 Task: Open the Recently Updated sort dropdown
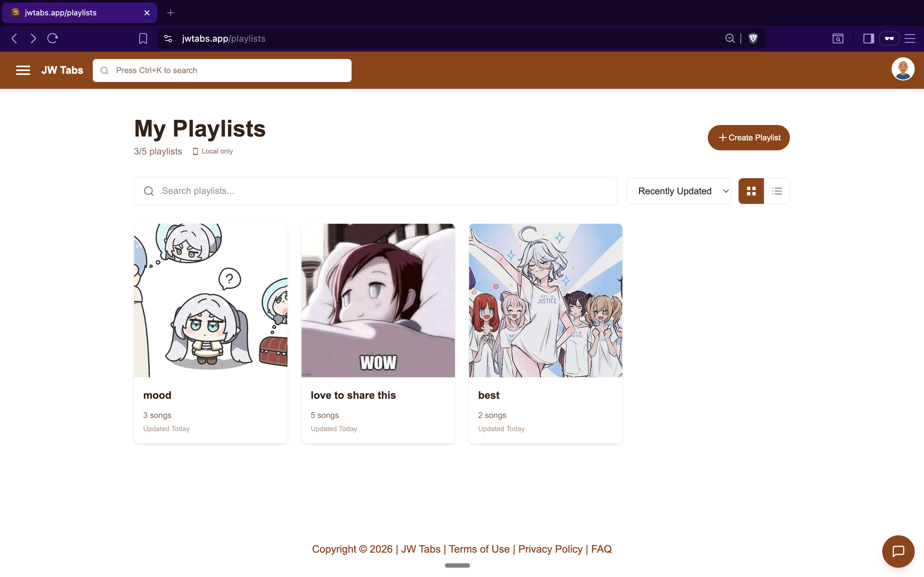(x=679, y=191)
